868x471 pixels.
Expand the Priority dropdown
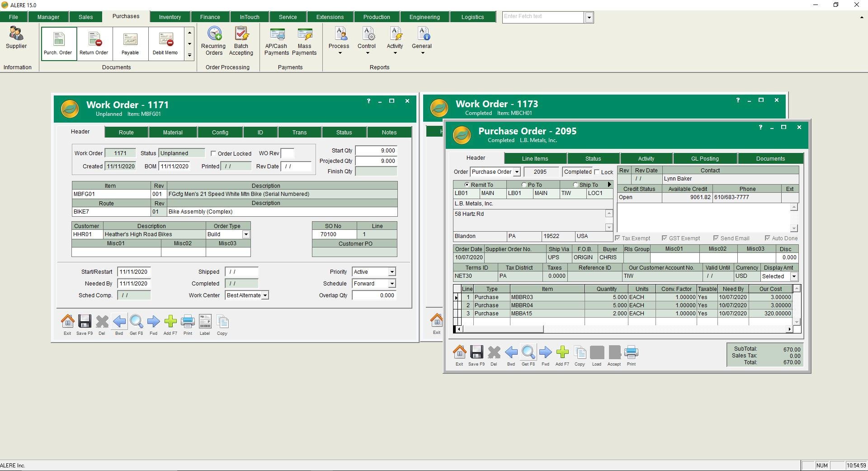click(x=392, y=272)
